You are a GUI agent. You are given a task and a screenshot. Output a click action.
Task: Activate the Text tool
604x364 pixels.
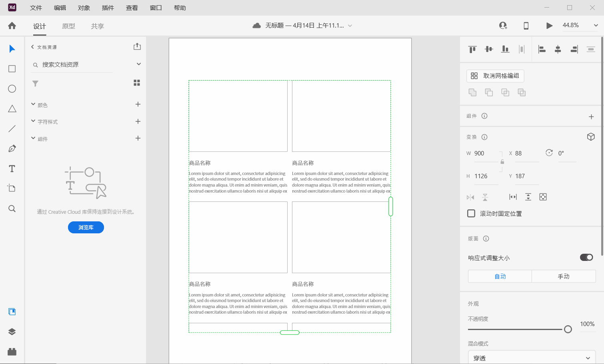tap(12, 168)
